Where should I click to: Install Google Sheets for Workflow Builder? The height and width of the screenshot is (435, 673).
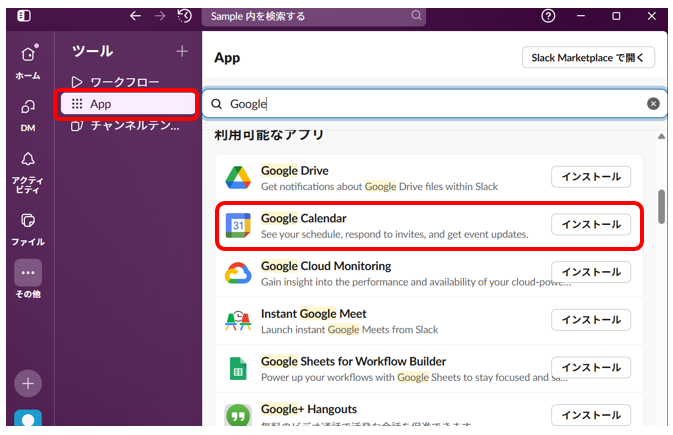coord(591,368)
